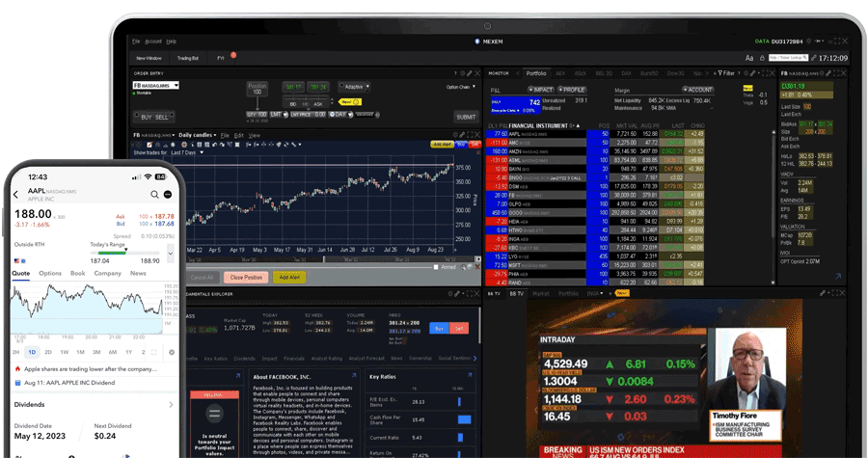The image size is (868, 458).
Task: Open the File menu in MEXEM window
Action: (x=136, y=41)
